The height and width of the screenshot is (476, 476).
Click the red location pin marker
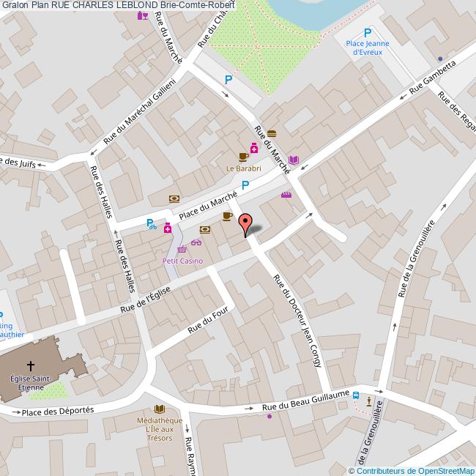[247, 223]
